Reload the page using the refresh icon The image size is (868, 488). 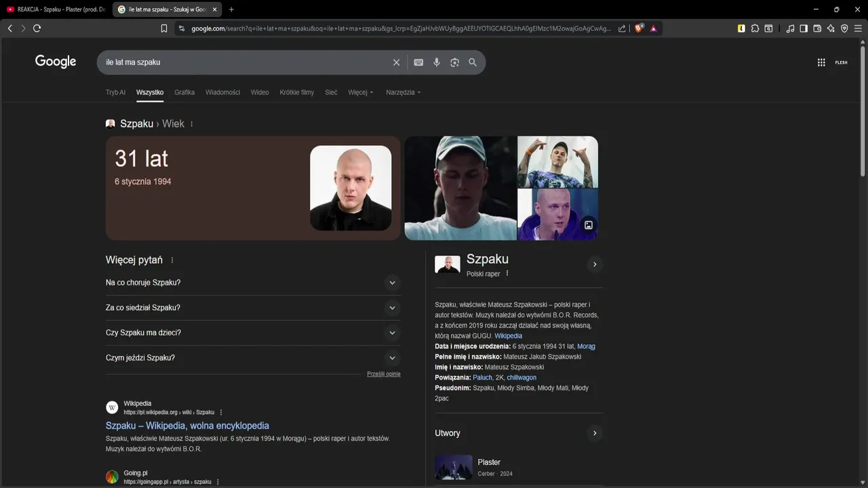(37, 28)
